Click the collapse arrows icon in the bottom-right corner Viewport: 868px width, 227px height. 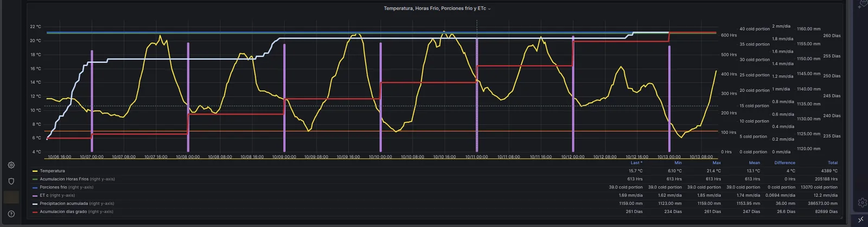click(x=861, y=219)
